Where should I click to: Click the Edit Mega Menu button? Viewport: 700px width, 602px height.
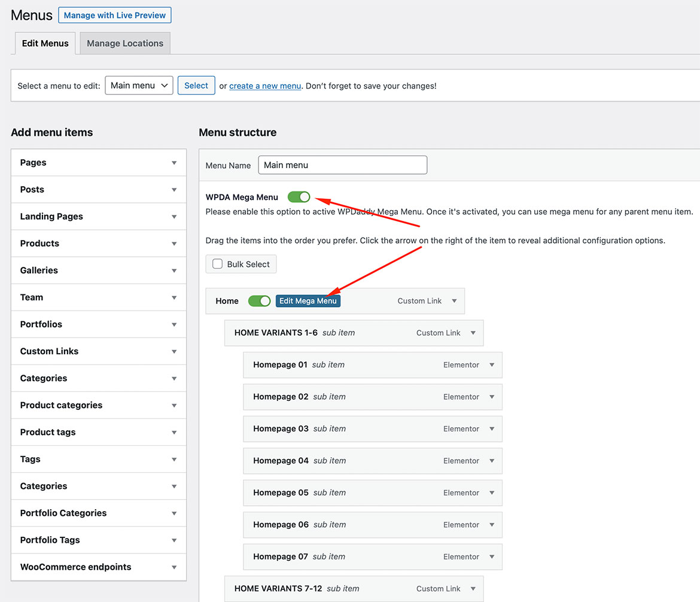[308, 301]
